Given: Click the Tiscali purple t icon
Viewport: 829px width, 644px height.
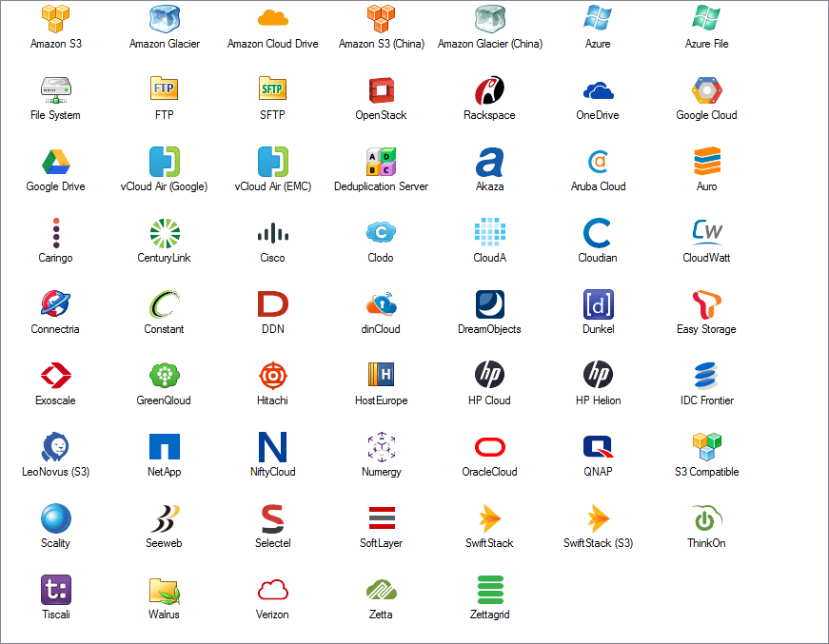Looking at the screenshot, I should (55, 590).
